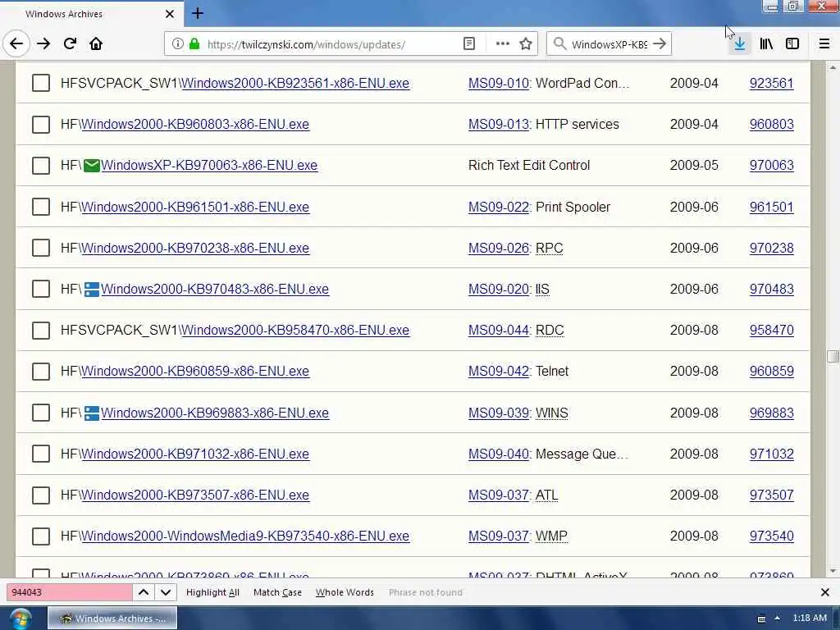Click the blue icon beside Windows2000-KB970483
The height and width of the screenshot is (630, 840).
pos(92,290)
